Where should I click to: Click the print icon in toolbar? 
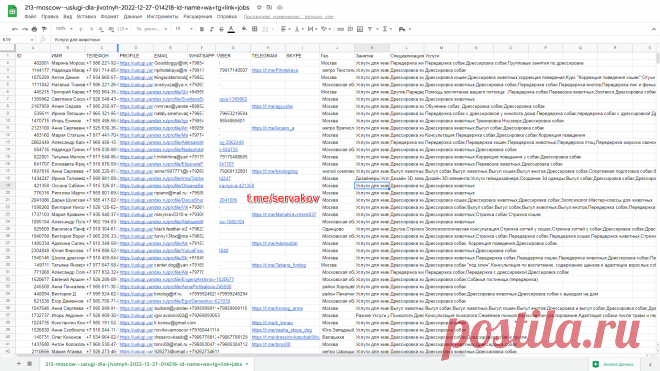coord(35,29)
